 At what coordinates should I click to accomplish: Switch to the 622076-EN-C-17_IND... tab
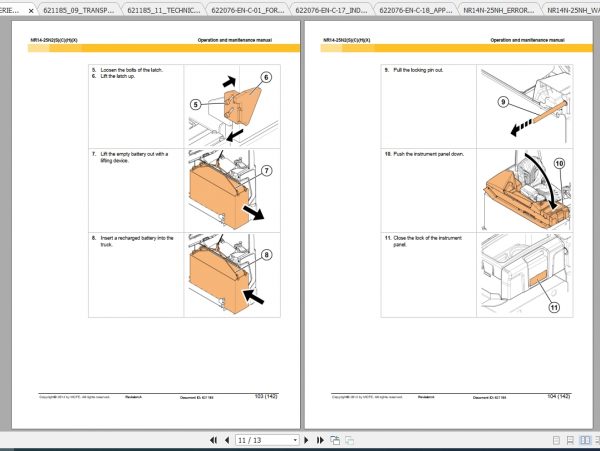click(x=331, y=10)
